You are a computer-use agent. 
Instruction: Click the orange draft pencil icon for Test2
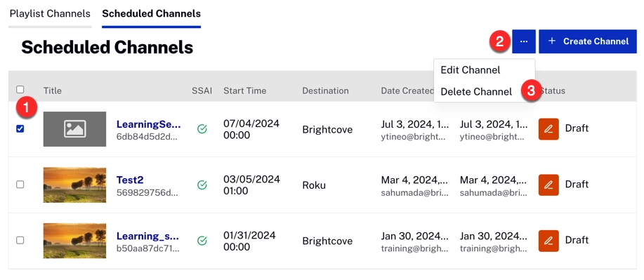[x=548, y=185]
